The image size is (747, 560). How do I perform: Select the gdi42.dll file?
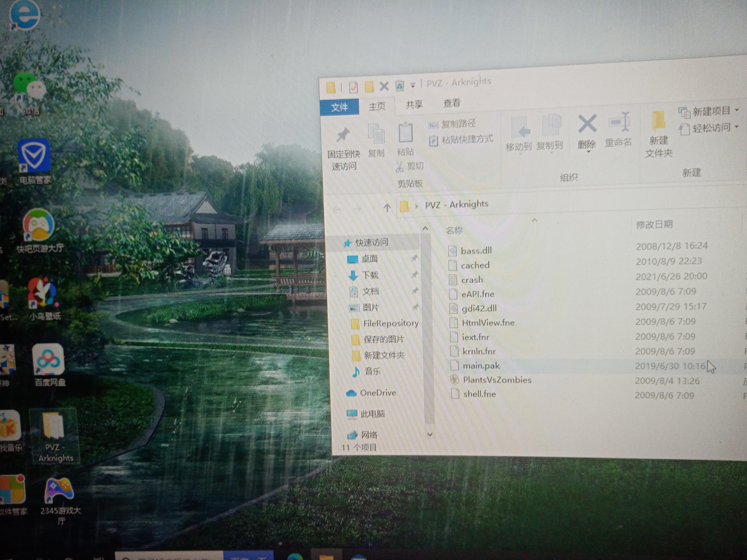[x=473, y=308]
